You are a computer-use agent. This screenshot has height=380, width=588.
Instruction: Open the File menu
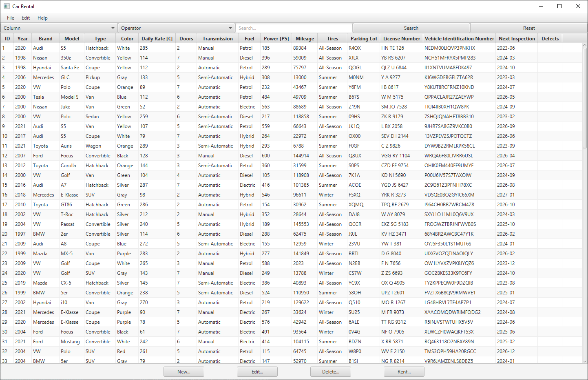click(11, 18)
